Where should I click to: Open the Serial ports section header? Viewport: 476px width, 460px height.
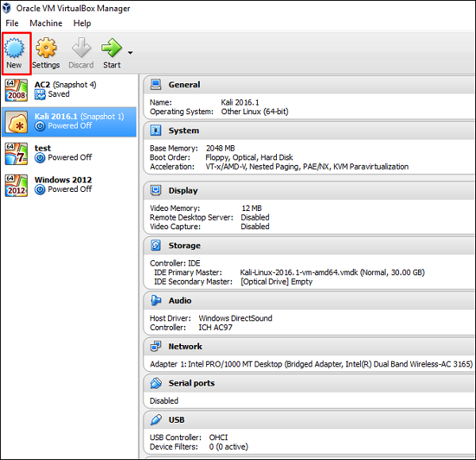(x=191, y=383)
